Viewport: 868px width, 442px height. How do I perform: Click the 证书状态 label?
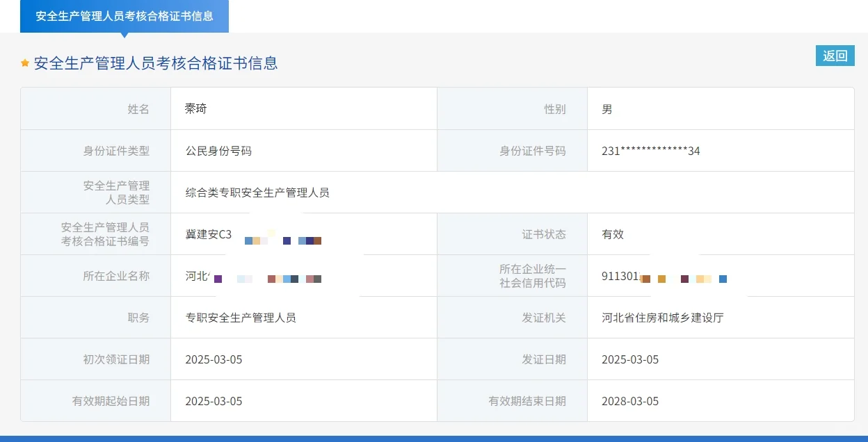click(x=544, y=234)
